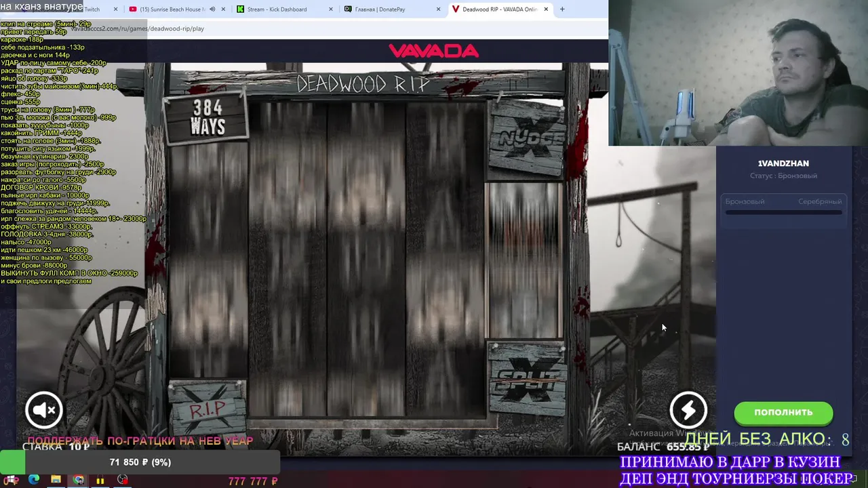Click the Серебряный level label
Viewport: 868px width, 488px height.
[820, 201]
